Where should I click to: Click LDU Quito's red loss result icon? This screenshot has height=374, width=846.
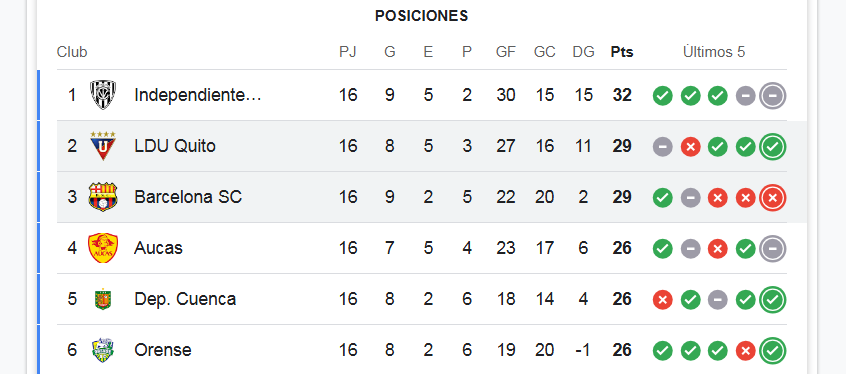pyautogui.click(x=690, y=147)
